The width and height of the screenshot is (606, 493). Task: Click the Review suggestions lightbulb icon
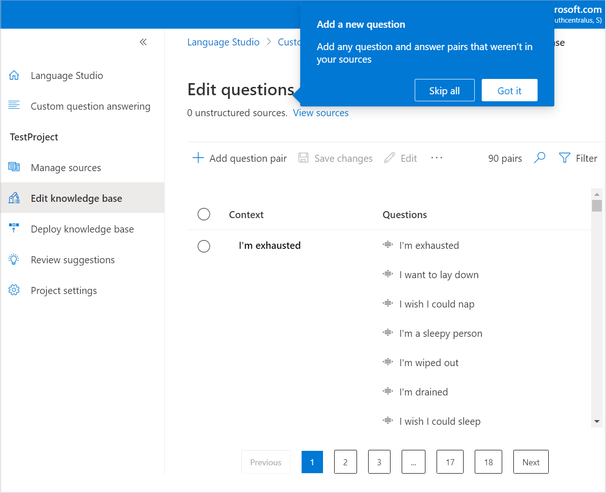pos(14,259)
